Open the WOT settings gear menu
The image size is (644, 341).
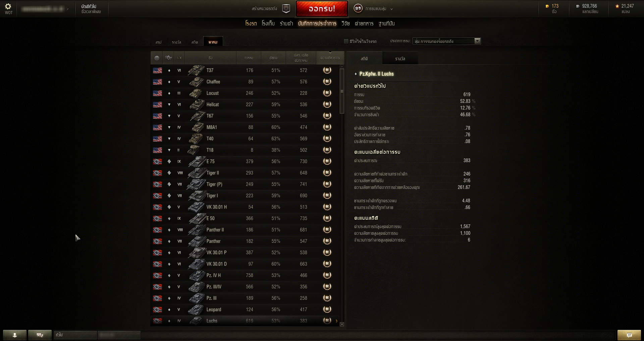pos(8,7)
